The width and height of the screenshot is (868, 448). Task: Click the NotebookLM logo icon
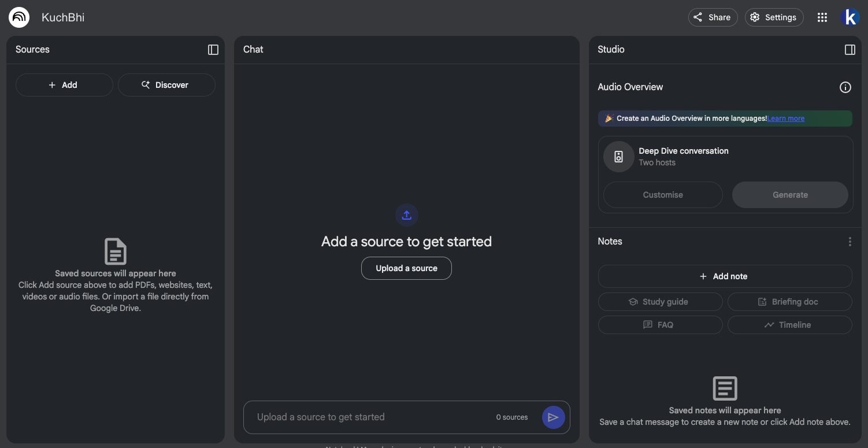click(19, 17)
